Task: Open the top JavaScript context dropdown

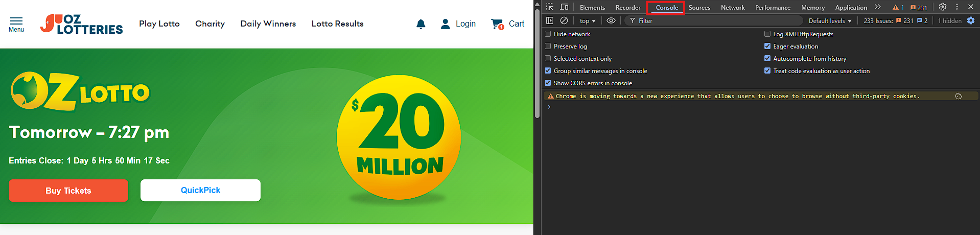Action: (588, 20)
